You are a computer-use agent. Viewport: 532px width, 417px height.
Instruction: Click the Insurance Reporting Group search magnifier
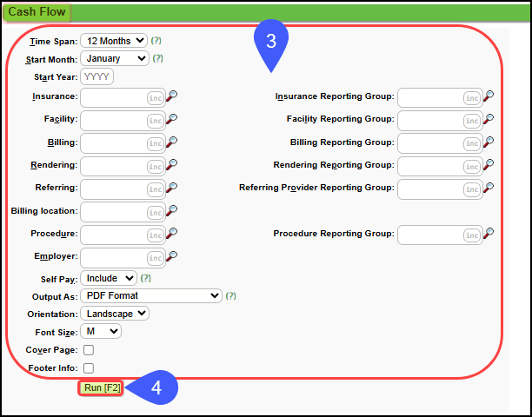[x=489, y=96]
